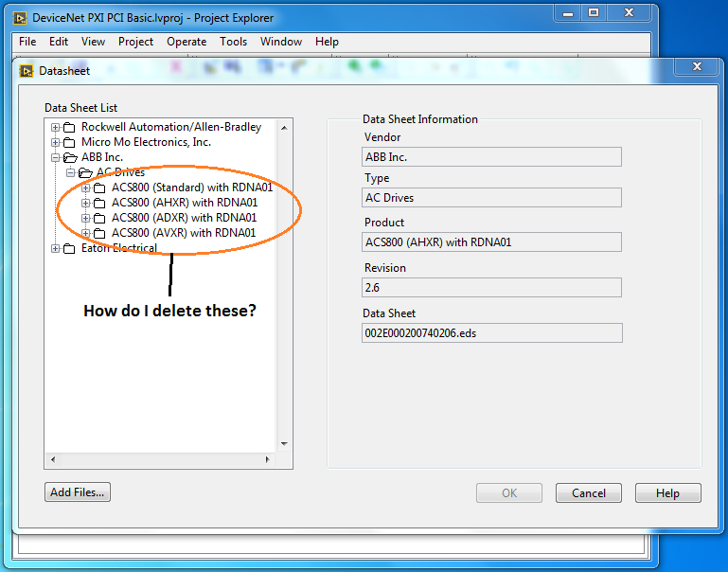Expand ACS800 (ADXR) with RDNA01 node
Image resolution: width=728 pixels, height=572 pixels.
(x=85, y=218)
